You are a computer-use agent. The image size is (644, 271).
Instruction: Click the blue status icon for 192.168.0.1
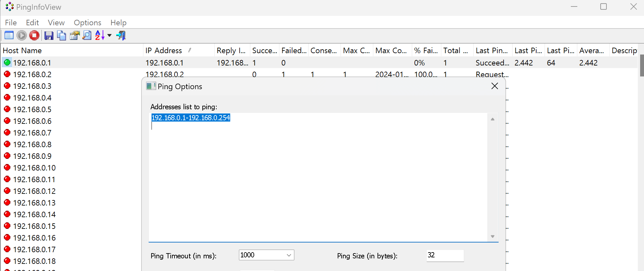[7, 62]
